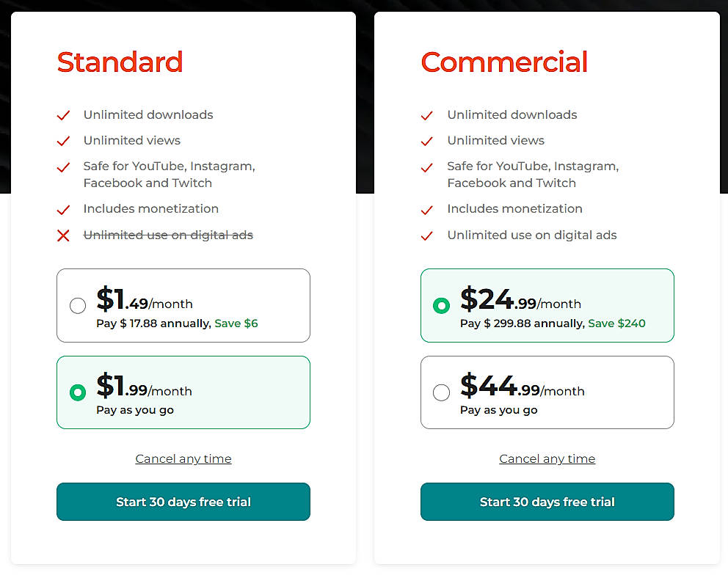Click the checkmark beside Unlimited views on Standard

pyautogui.click(x=63, y=141)
